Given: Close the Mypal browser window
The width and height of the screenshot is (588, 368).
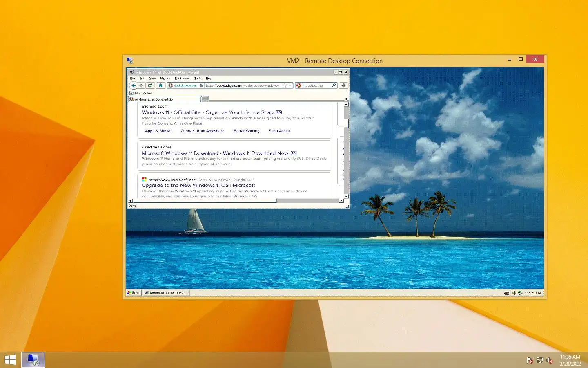Looking at the screenshot, I should coord(346,72).
